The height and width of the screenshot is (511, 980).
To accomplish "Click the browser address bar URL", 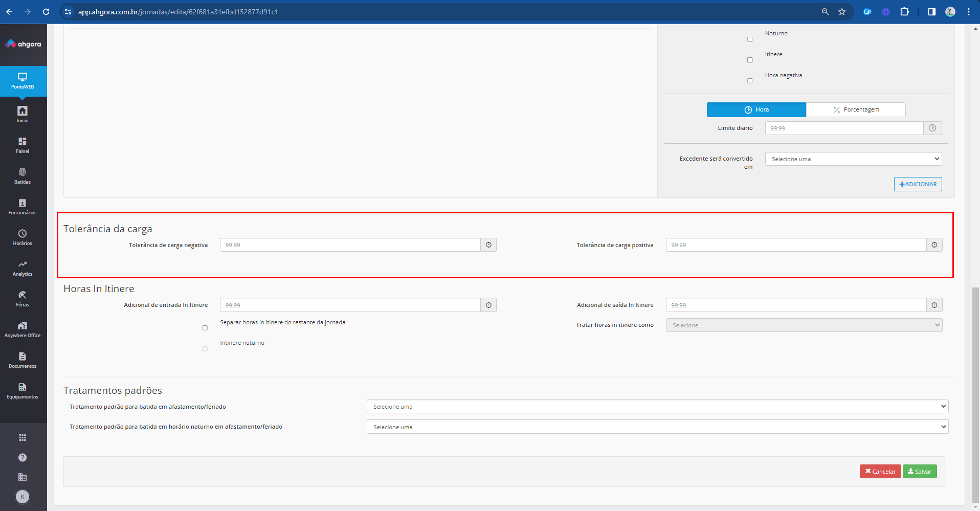I will [178, 12].
